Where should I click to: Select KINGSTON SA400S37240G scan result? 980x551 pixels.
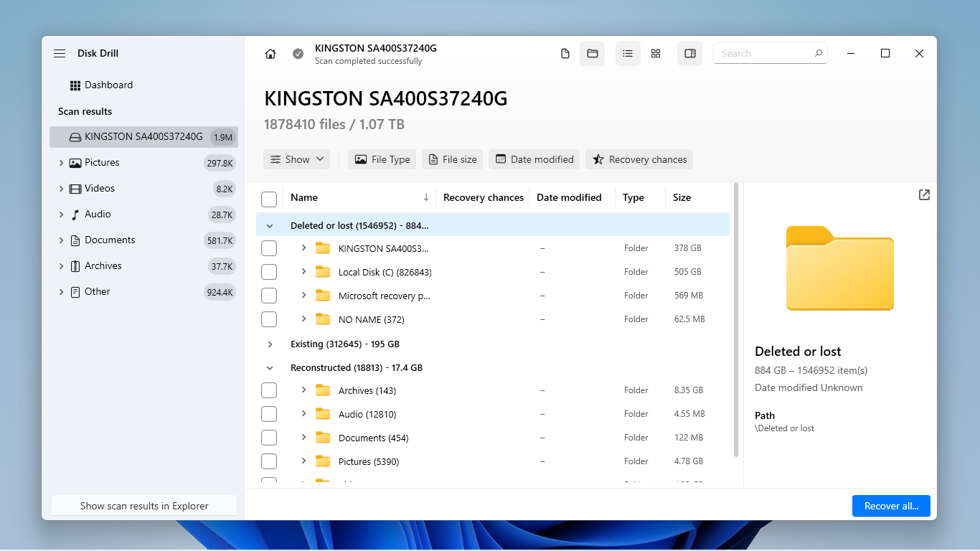tap(143, 137)
